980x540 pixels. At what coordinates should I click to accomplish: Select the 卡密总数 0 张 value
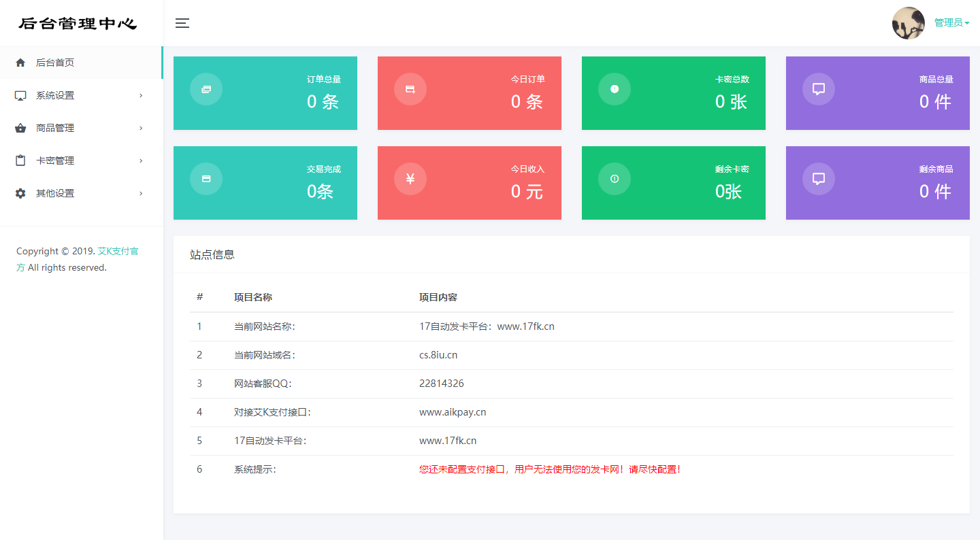coord(731,102)
